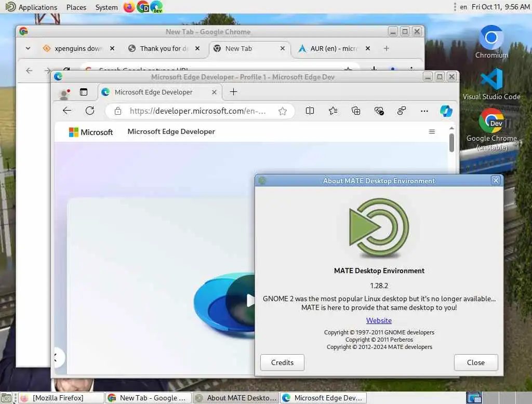This screenshot has height=404, width=532.
Task: Close the AUR (en) Chrome tab
Action: tap(368, 48)
